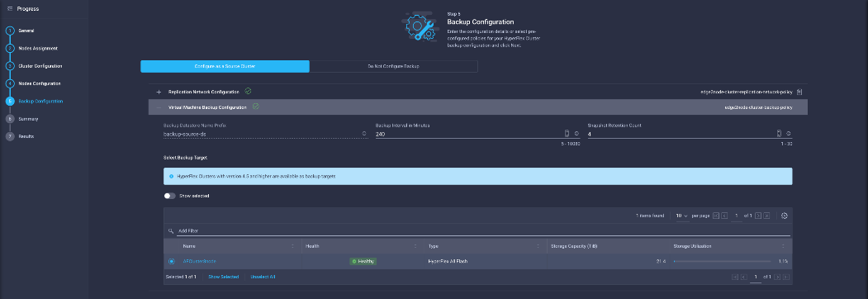This screenshot has width=868, height=299.
Task: Click the info icon in version banner
Action: pos(171,176)
